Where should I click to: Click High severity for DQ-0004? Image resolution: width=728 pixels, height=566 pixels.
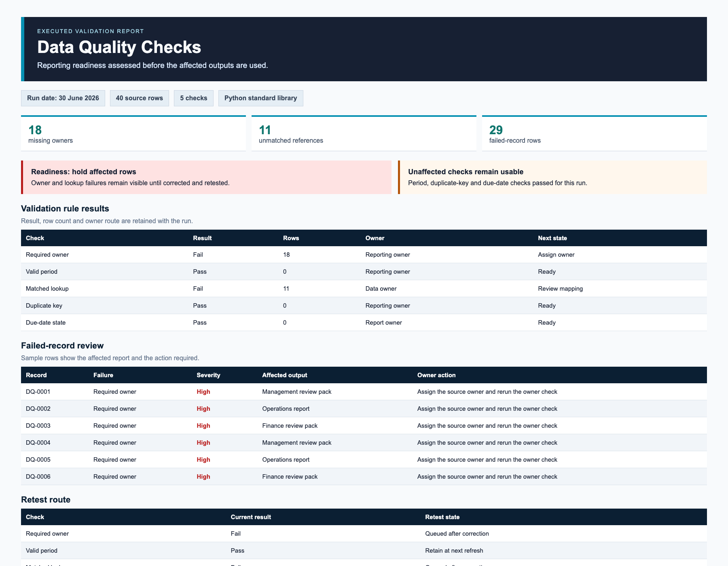pos(203,443)
